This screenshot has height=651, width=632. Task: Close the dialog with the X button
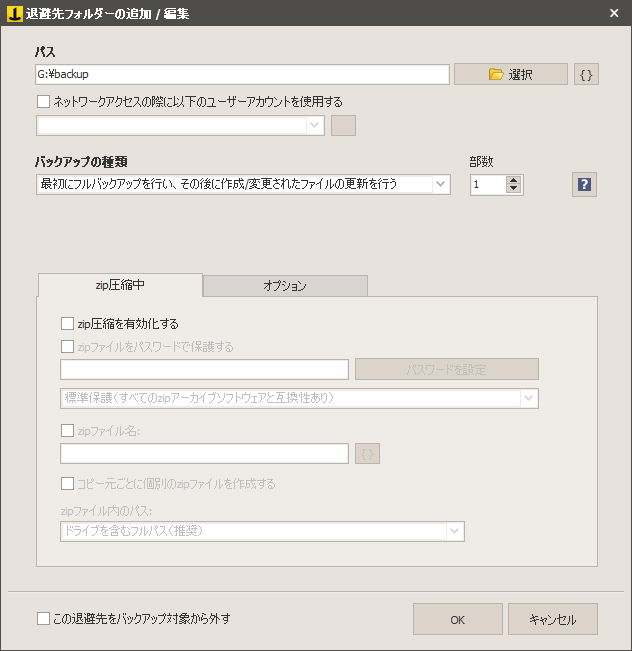point(614,13)
